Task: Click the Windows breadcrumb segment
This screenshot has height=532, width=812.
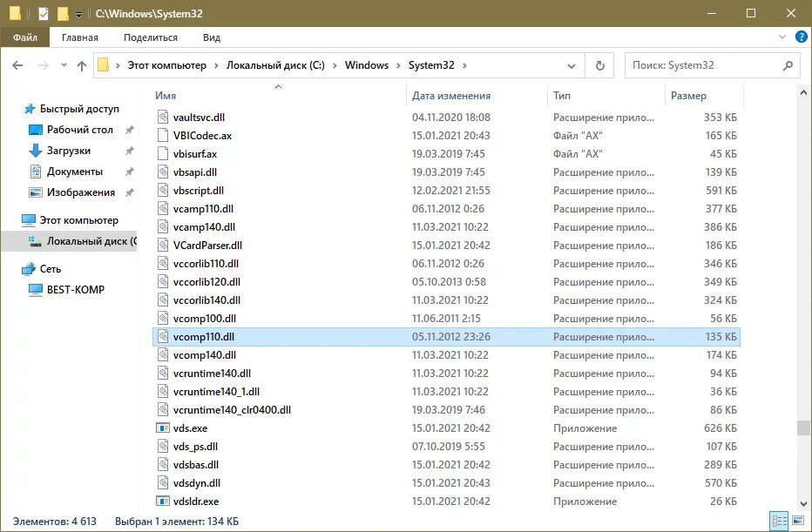Action: click(367, 65)
